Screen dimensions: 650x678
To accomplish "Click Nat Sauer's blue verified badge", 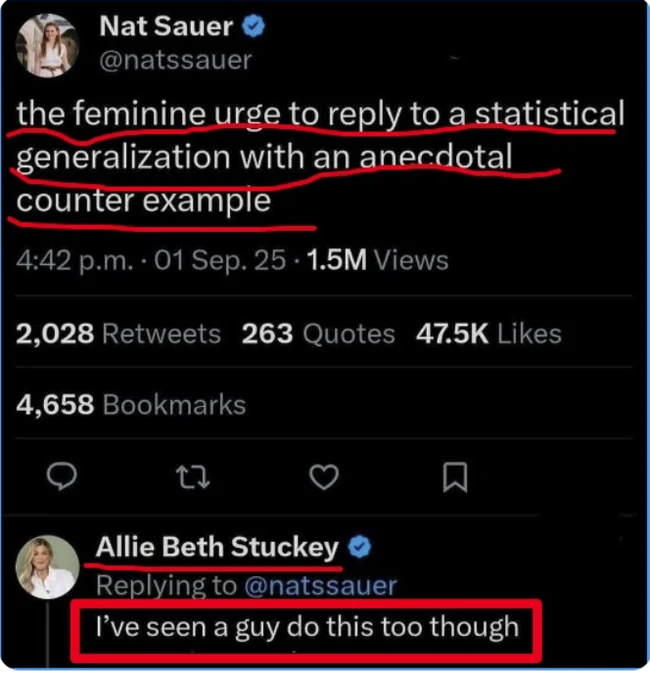I will tap(253, 26).
